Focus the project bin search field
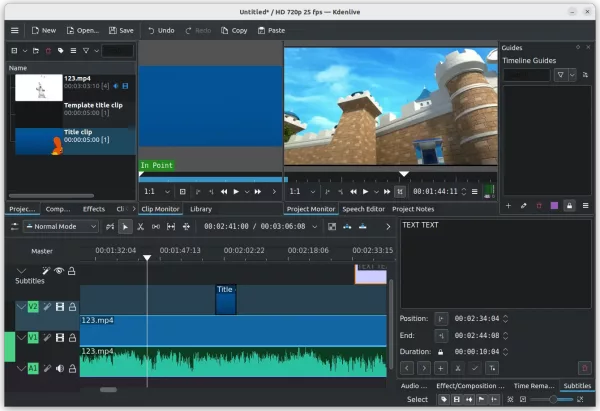The width and height of the screenshot is (600, 411). [x=117, y=51]
